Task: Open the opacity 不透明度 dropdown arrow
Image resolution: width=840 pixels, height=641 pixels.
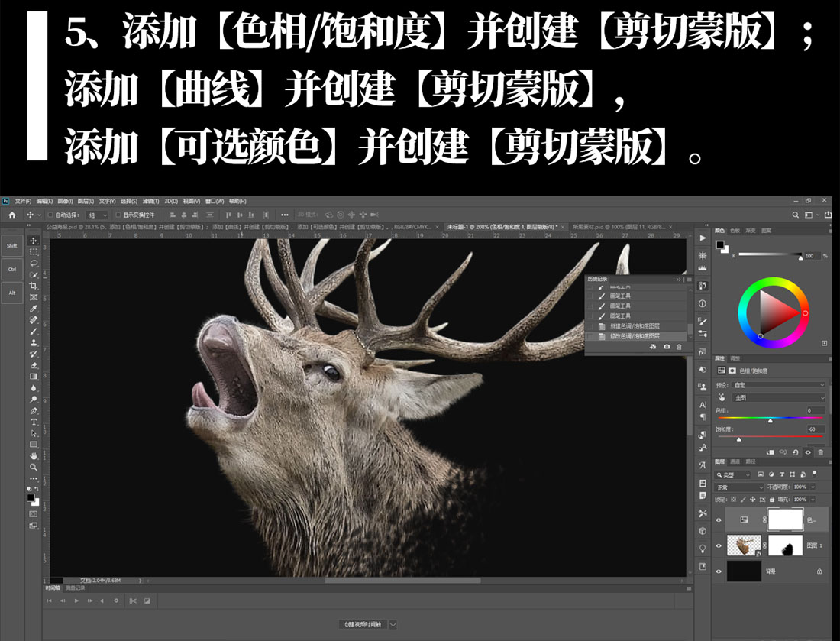Action: [813, 487]
